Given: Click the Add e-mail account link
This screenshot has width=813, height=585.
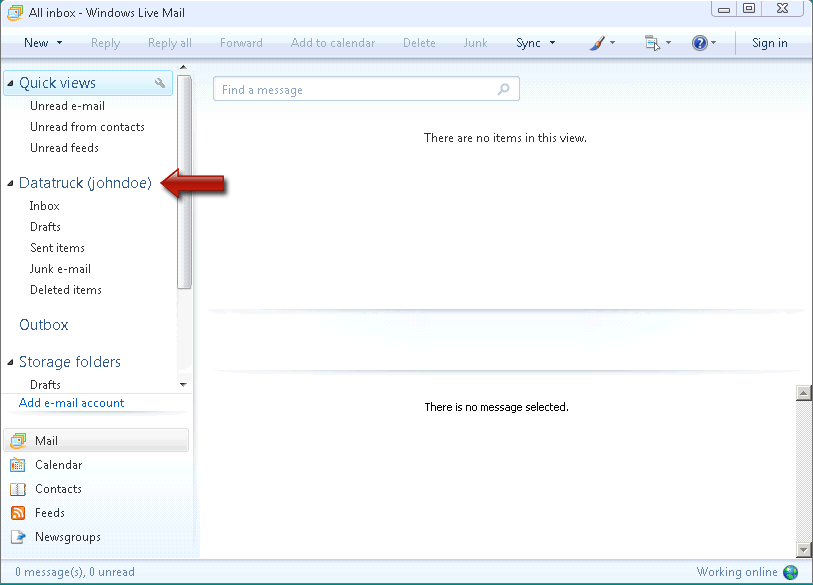Looking at the screenshot, I should [72, 403].
